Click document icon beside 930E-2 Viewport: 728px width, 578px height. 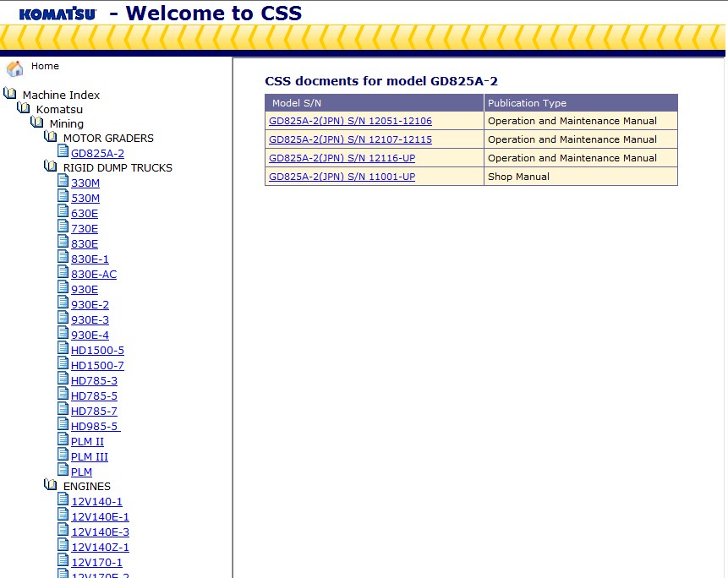coord(63,303)
